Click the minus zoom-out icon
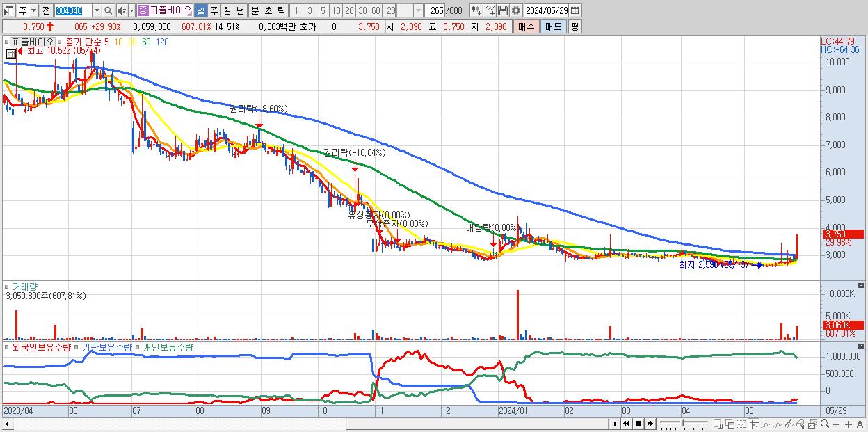Screen dimensions: 868x432 (837, 424)
